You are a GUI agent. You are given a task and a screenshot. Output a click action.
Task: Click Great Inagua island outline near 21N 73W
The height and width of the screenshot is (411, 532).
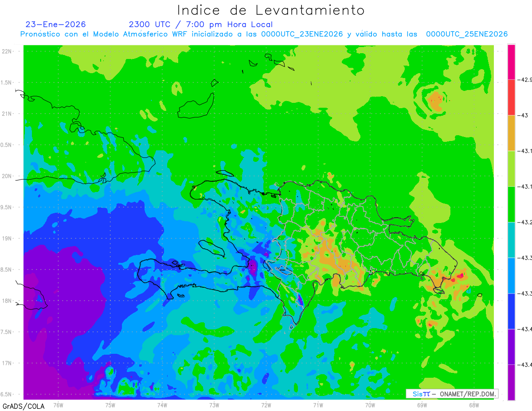point(196,106)
